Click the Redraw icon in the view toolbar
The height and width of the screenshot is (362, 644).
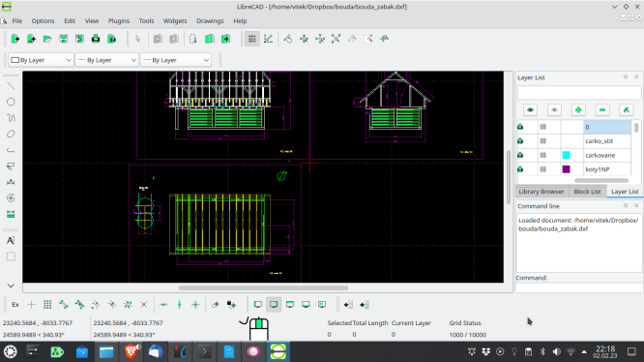(288, 39)
